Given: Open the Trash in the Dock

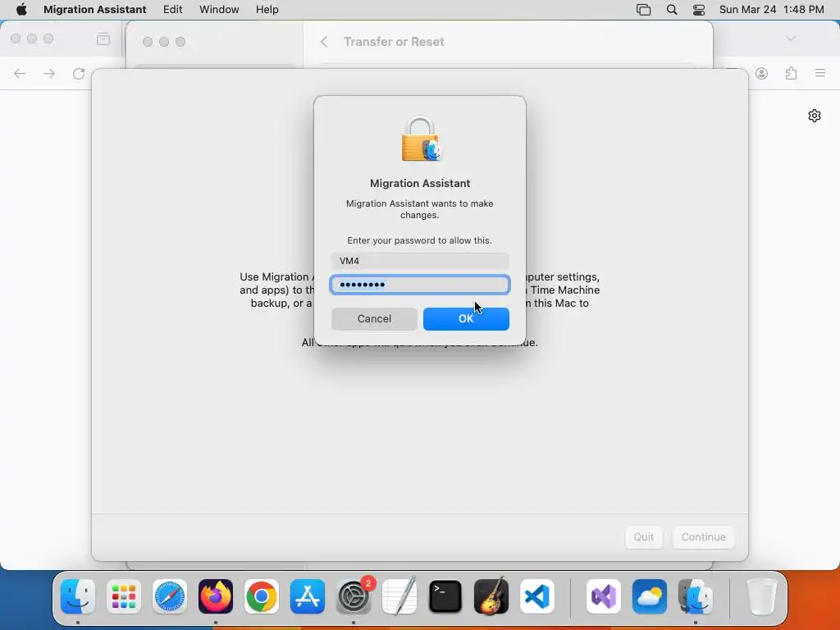Looking at the screenshot, I should 761,596.
